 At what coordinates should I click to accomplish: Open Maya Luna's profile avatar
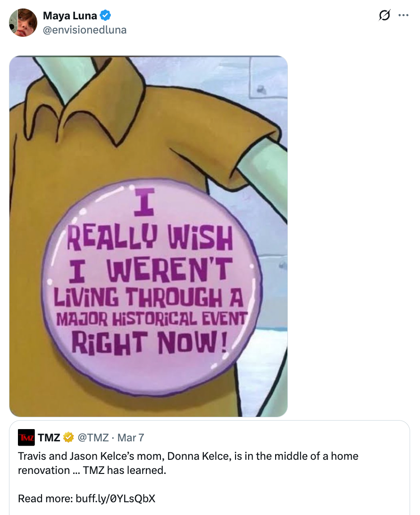pyautogui.click(x=23, y=23)
